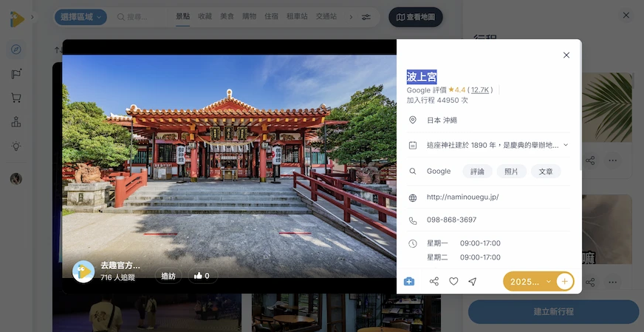The height and width of the screenshot is (332, 644).
Task: Click the 造訪 visit button
Action: (168, 276)
